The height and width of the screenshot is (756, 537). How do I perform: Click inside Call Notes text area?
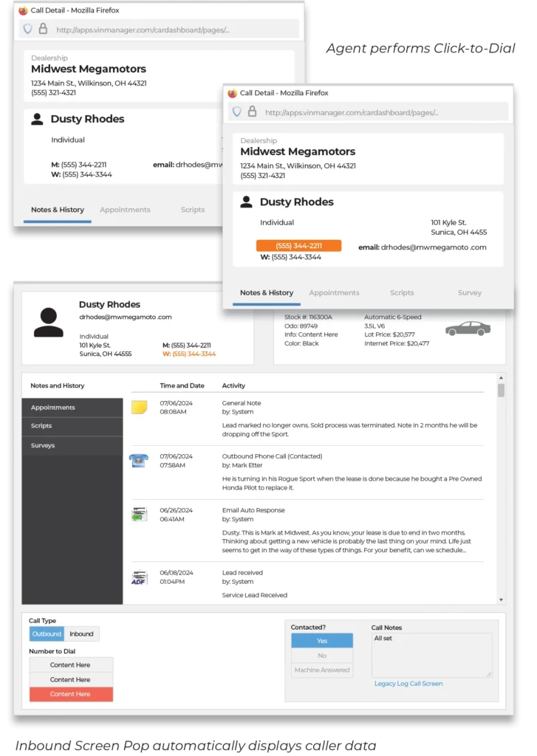click(432, 655)
